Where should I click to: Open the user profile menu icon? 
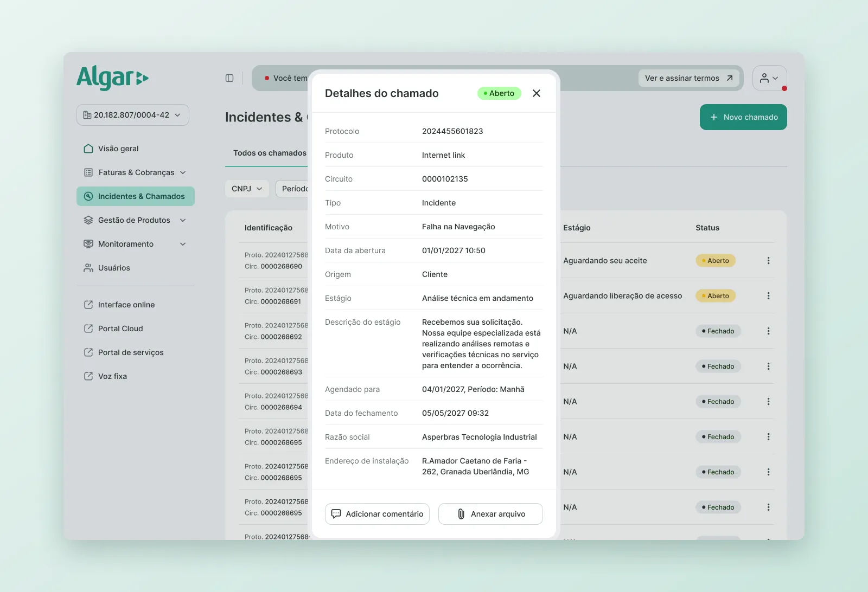point(769,78)
